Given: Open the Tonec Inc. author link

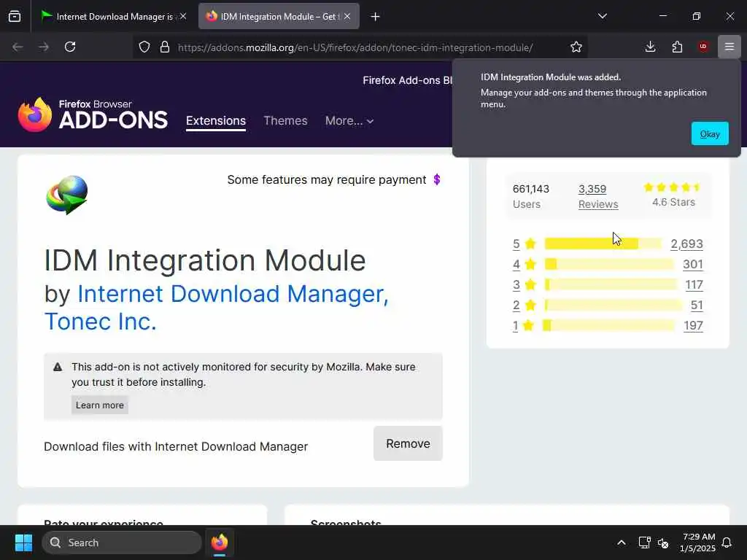Looking at the screenshot, I should (x=100, y=322).
